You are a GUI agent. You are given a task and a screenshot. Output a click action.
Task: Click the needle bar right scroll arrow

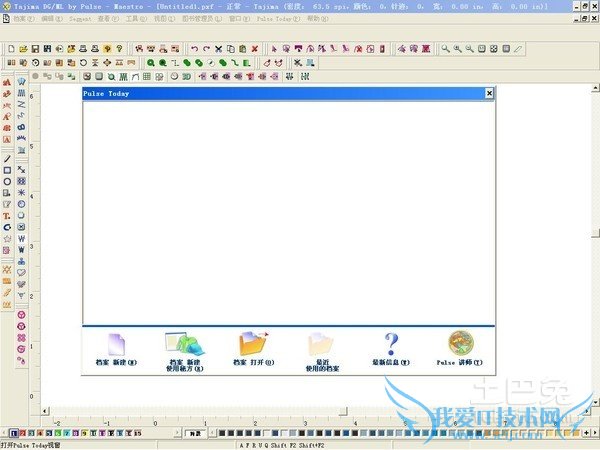[x=177, y=433]
